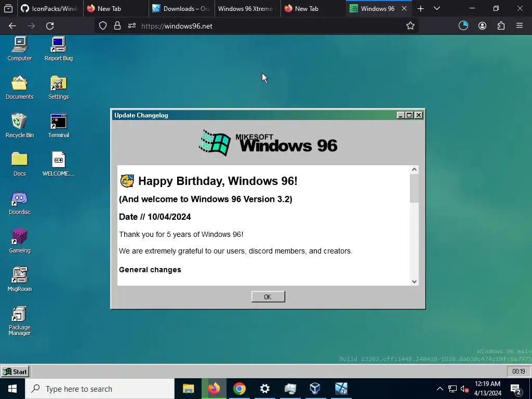Open Firefox recent browsing view icon

[8, 8]
